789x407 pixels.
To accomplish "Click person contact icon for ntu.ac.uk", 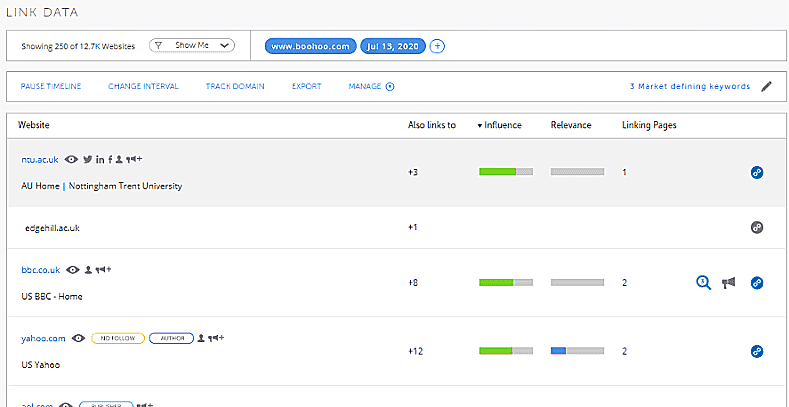I will (x=119, y=159).
